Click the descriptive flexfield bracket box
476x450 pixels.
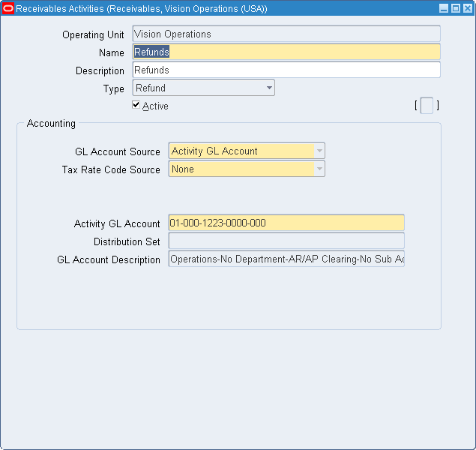click(x=427, y=106)
